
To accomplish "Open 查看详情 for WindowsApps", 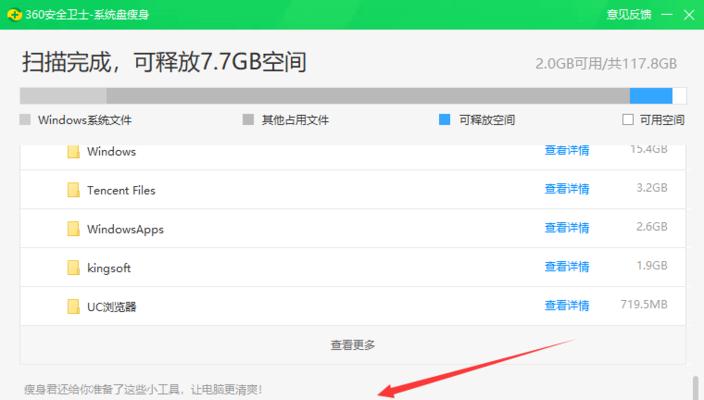I will [x=567, y=228].
